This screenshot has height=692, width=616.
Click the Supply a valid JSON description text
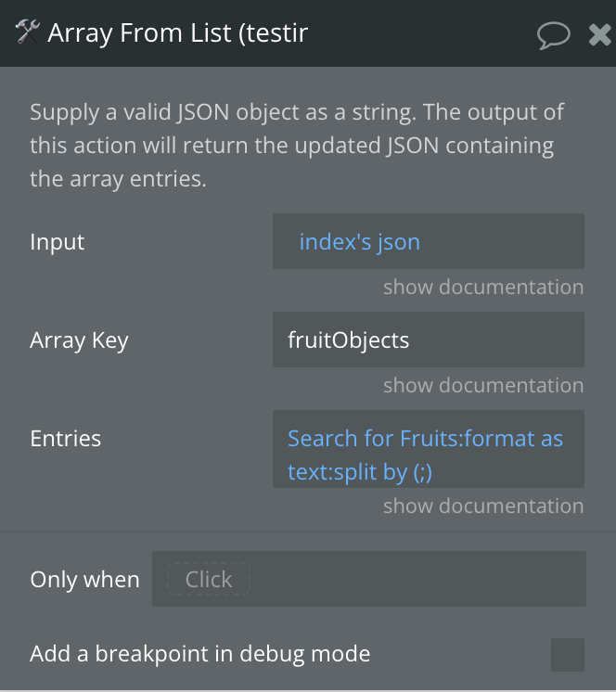tap(297, 146)
